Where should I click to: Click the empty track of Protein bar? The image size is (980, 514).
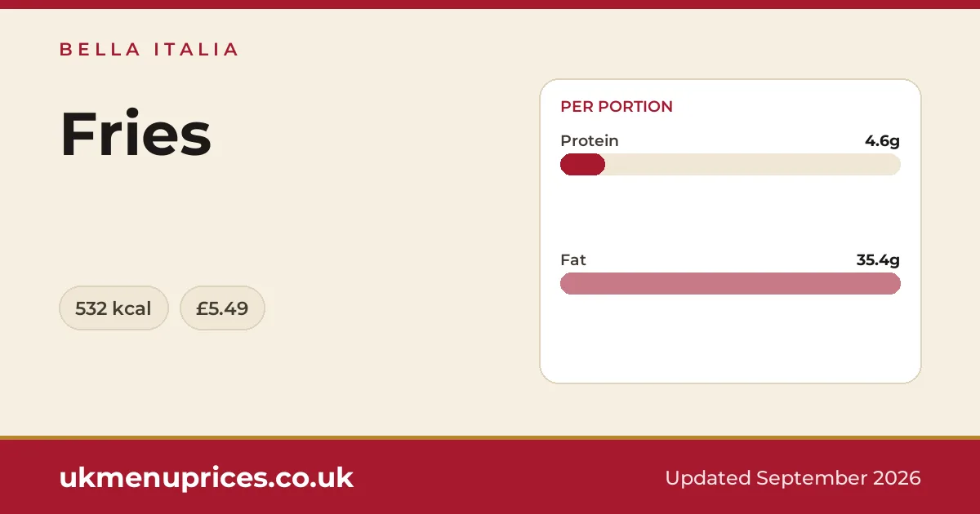pyautogui.click(x=752, y=165)
